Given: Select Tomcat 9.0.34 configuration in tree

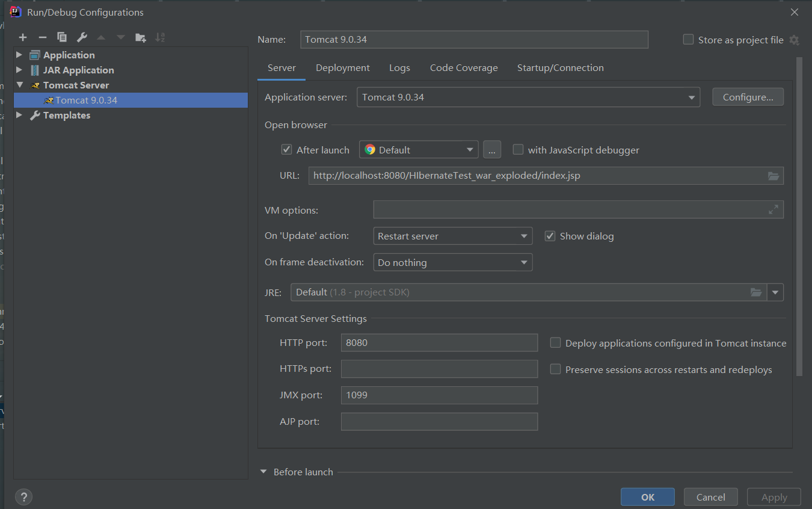Looking at the screenshot, I should pos(131,100).
